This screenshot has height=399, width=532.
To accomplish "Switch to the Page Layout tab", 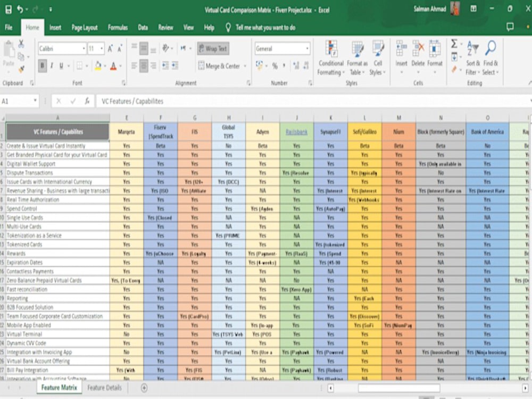I will 85,28.
